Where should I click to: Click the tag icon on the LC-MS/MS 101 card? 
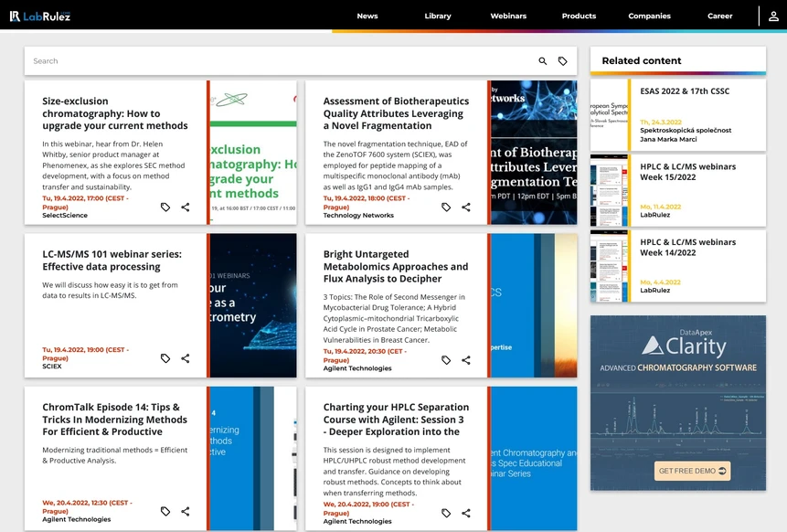coord(165,358)
